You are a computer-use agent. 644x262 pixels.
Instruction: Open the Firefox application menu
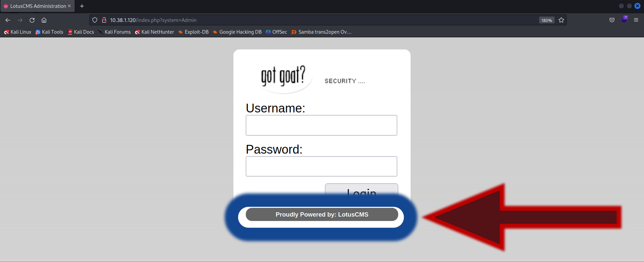[x=636, y=20]
